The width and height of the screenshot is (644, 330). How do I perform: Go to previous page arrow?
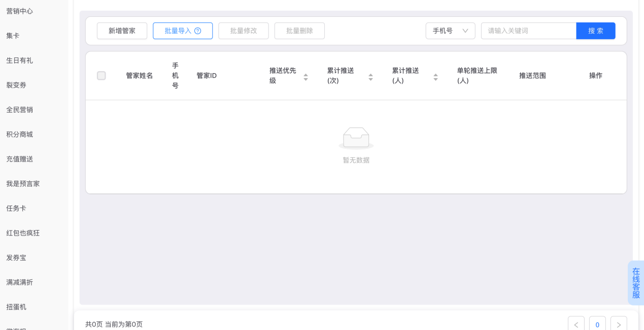(x=576, y=324)
